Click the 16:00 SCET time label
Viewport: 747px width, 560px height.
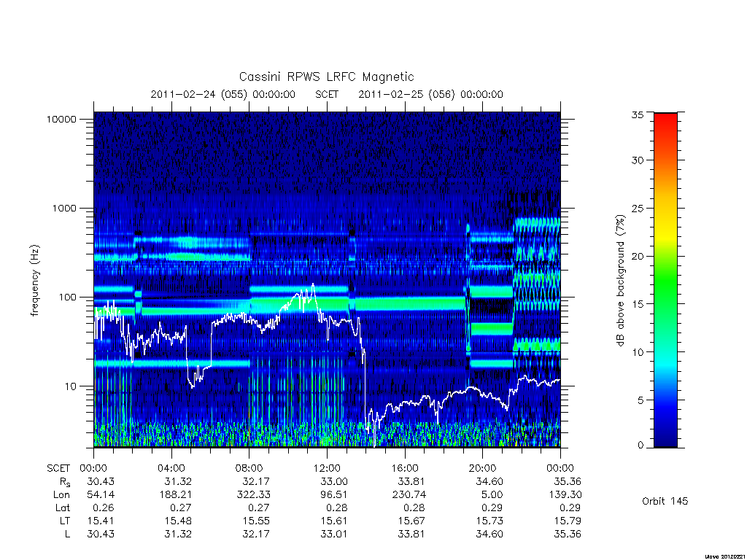point(404,468)
